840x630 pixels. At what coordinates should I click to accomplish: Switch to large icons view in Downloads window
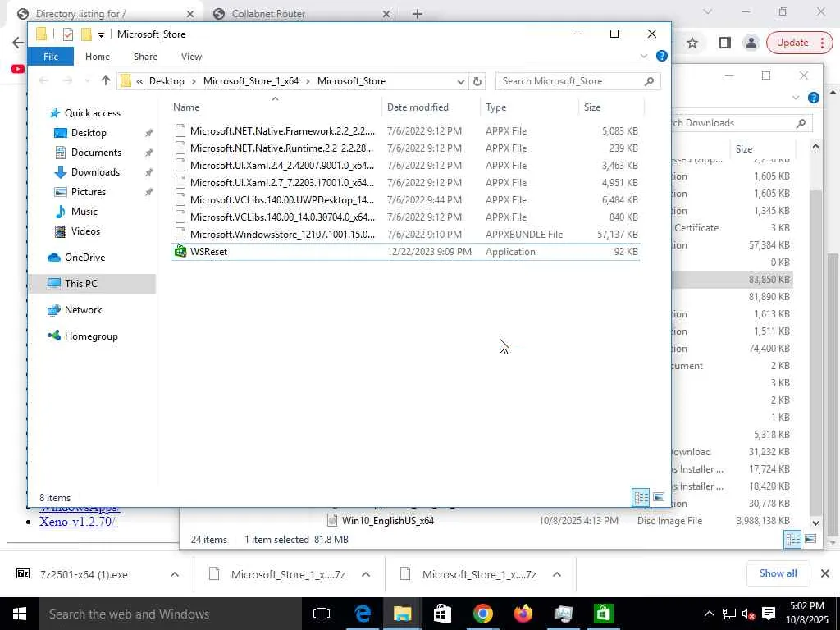810,539
